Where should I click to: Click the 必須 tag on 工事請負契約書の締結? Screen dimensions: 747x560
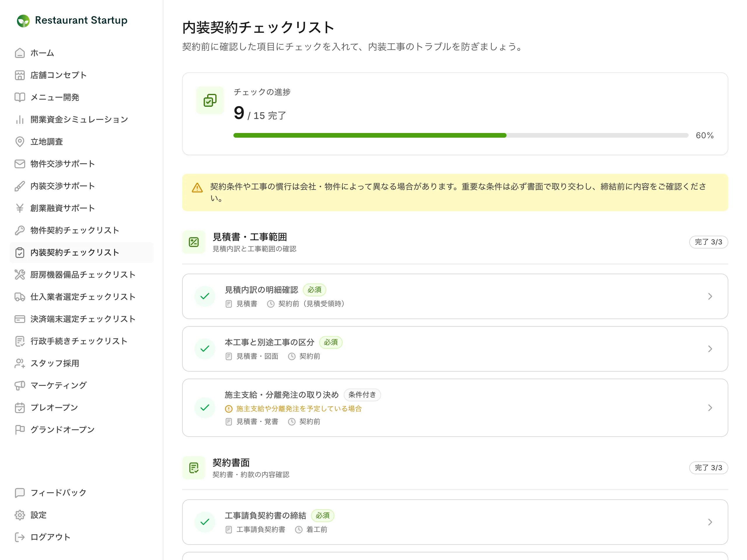point(322,516)
